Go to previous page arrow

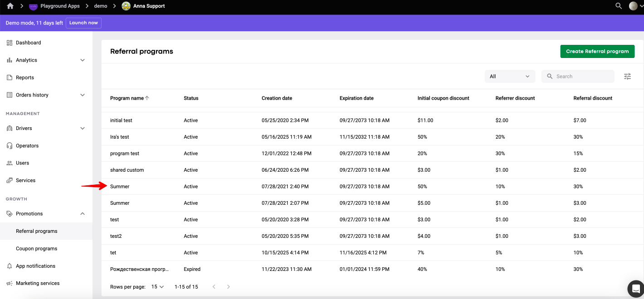pos(214,287)
